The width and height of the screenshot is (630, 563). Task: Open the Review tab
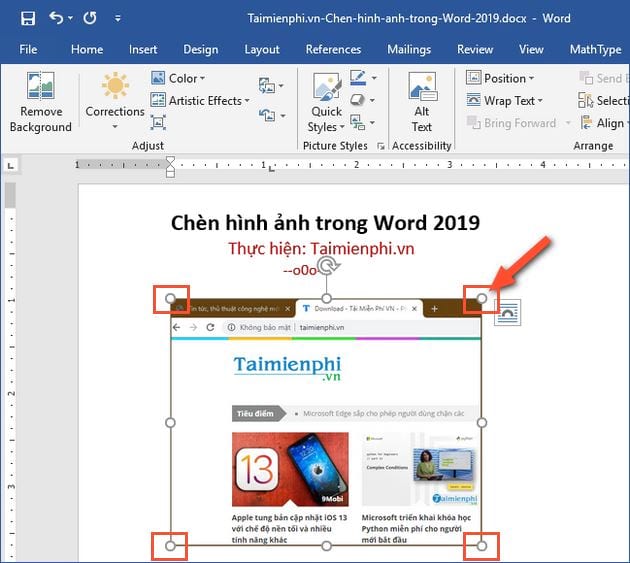point(475,49)
